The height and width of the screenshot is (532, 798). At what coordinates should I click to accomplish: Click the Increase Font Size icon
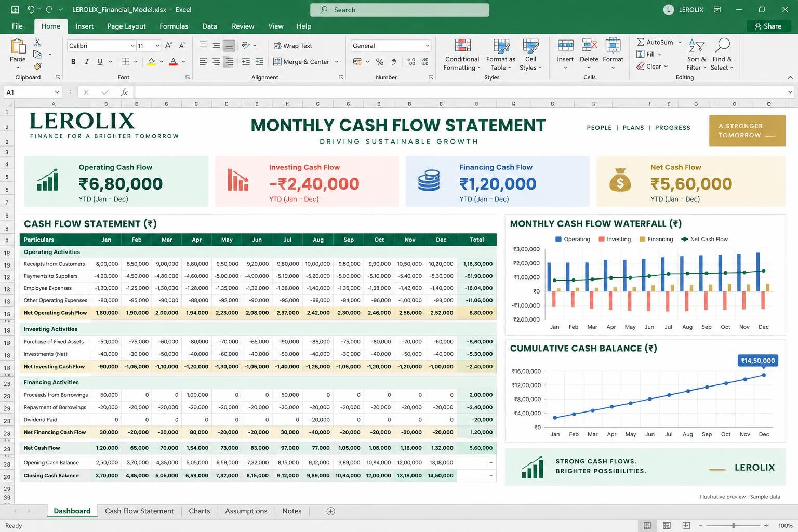169,46
